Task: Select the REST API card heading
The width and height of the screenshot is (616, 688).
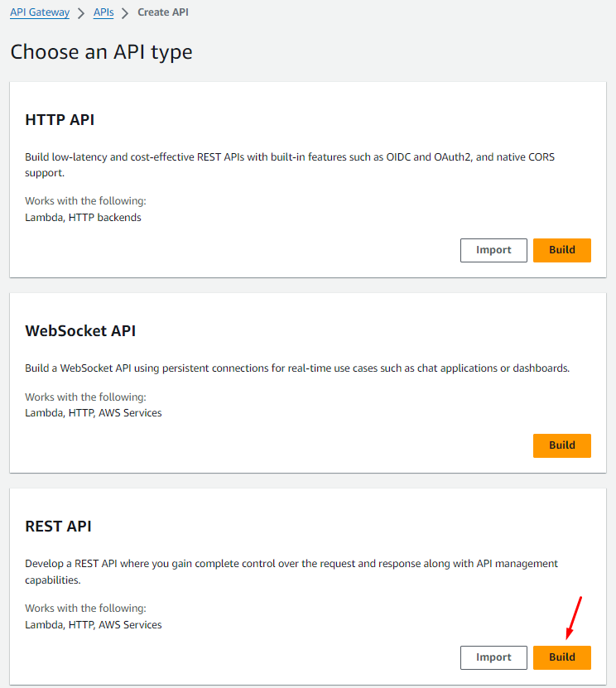Action: pos(58,527)
